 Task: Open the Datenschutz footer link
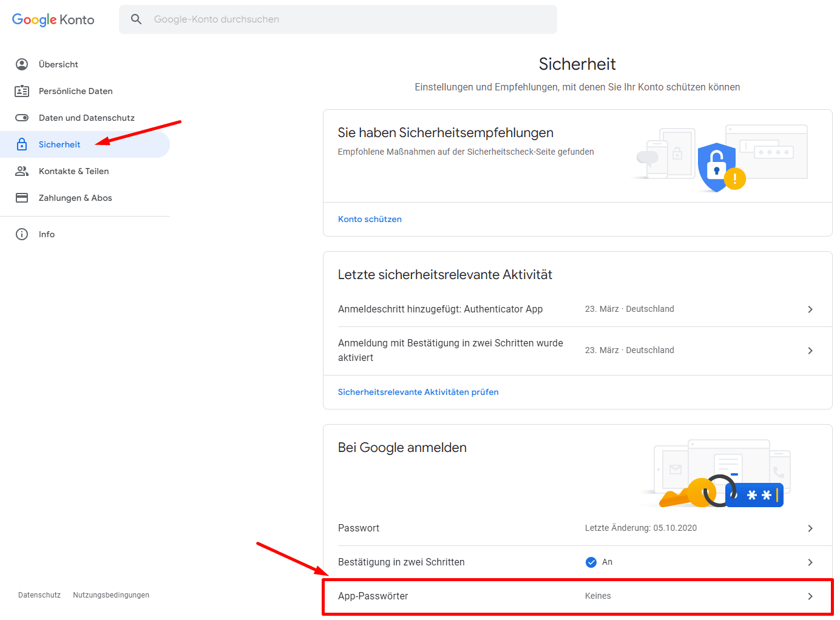point(39,595)
